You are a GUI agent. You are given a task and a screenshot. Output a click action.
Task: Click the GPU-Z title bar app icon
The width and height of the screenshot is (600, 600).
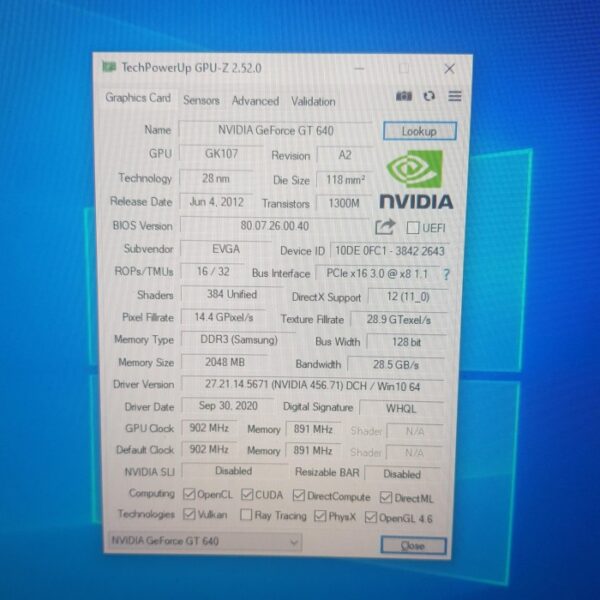(x=109, y=67)
